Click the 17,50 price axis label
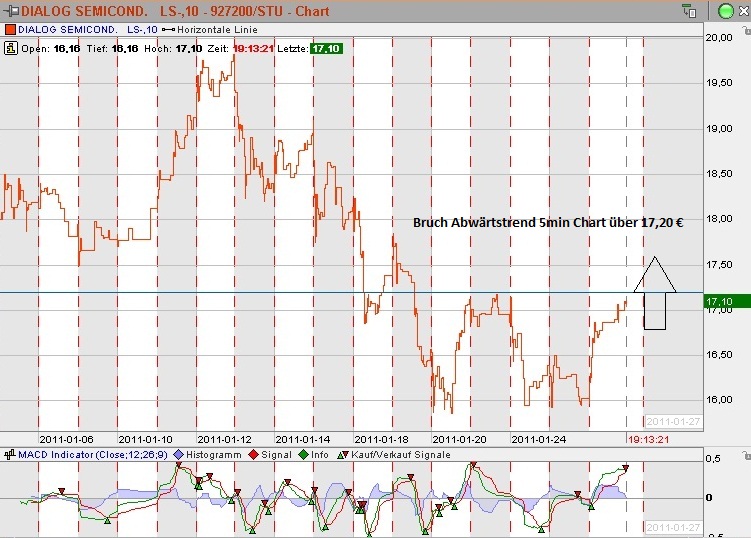The width and height of the screenshot is (751, 538). tap(719, 264)
